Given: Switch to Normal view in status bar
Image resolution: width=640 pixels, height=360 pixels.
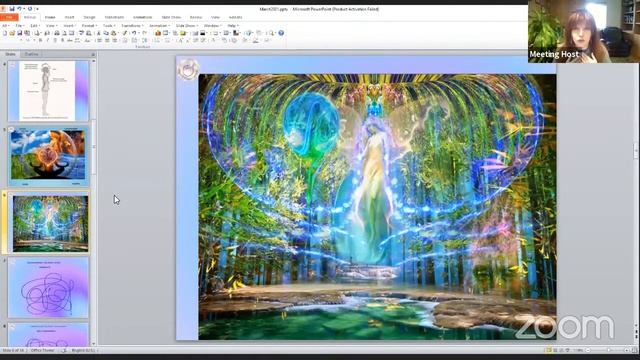Looking at the screenshot, I should 549,350.
